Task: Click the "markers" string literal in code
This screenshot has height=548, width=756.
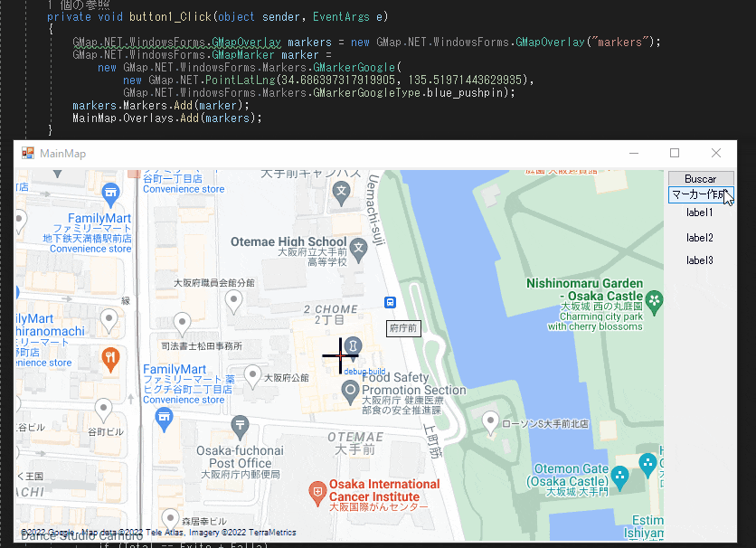Action: [619, 42]
